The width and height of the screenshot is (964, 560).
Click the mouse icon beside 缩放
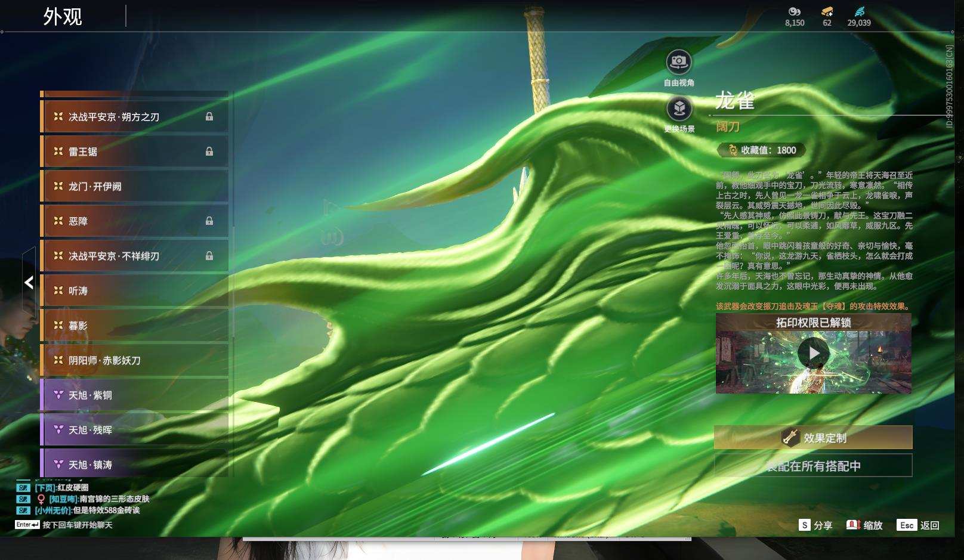tap(853, 525)
